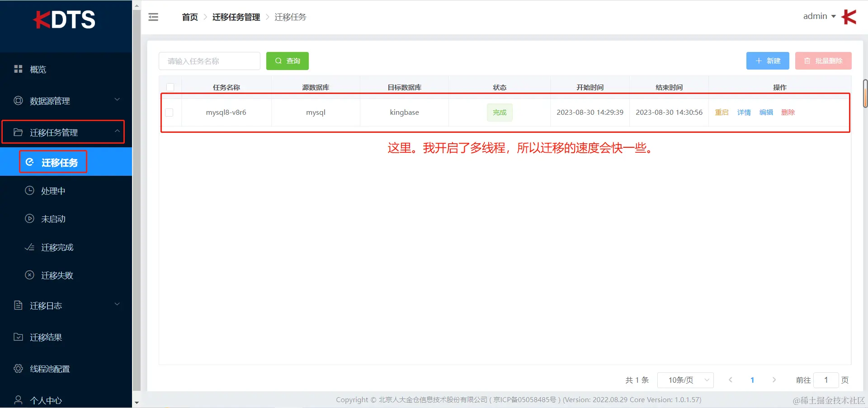Click the 任务名称 column header
The height and width of the screenshot is (408, 868).
[x=226, y=87]
